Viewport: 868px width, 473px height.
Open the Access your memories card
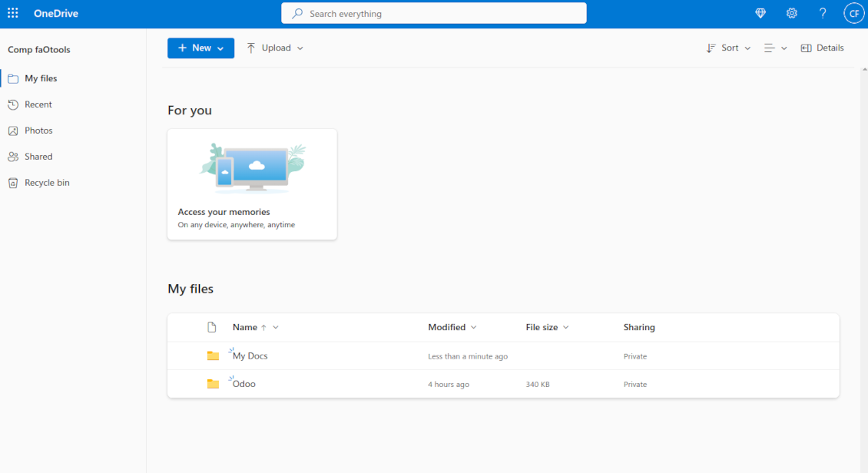[253, 184]
